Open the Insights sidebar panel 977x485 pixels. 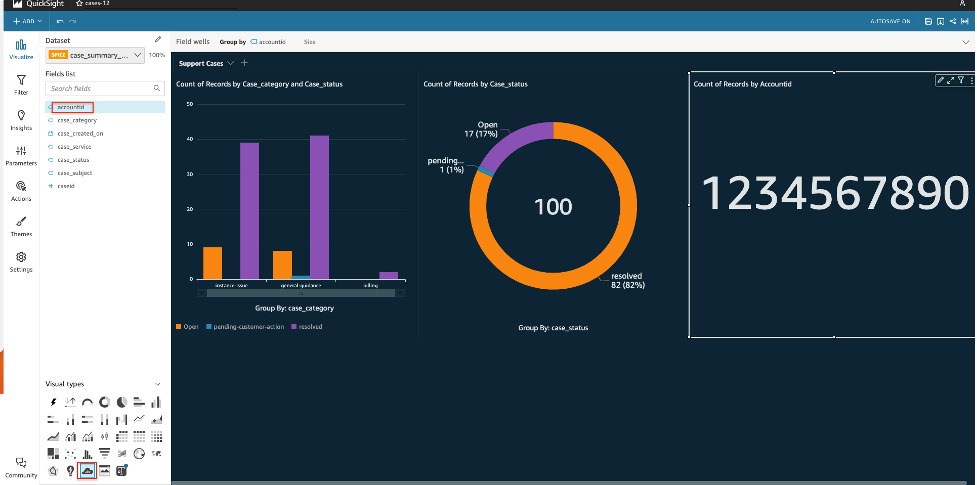[x=21, y=120]
